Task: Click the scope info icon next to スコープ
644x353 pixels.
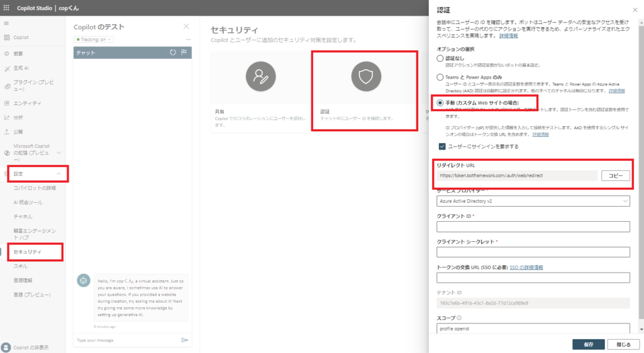Action: (x=459, y=318)
